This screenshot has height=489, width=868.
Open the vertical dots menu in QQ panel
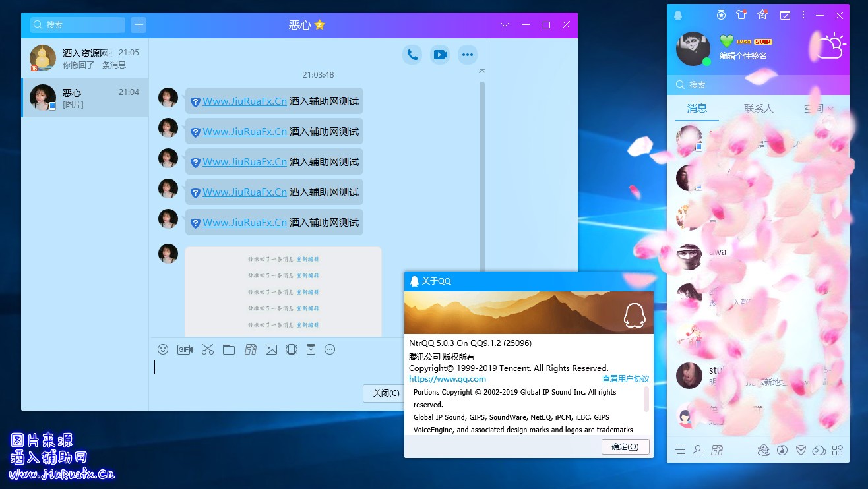point(803,14)
